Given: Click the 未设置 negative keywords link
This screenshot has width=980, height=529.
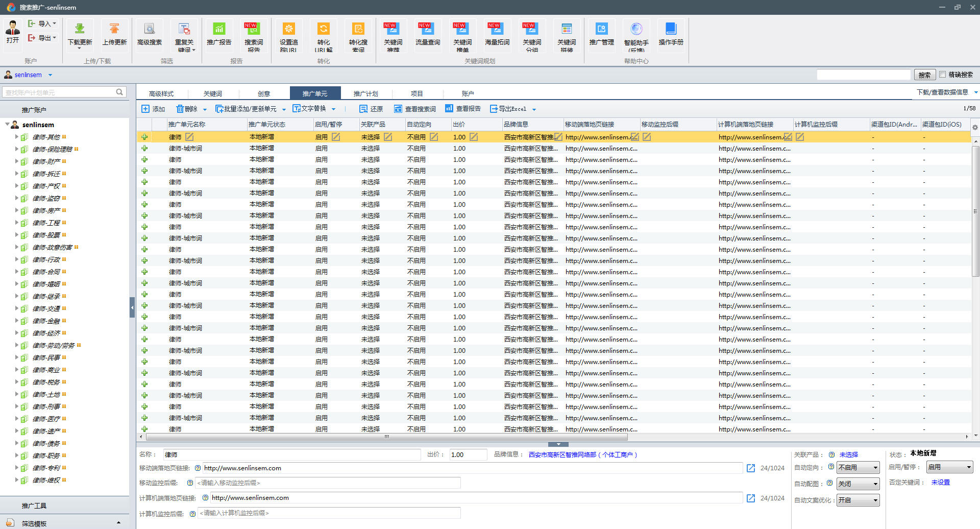Looking at the screenshot, I should 940,483.
